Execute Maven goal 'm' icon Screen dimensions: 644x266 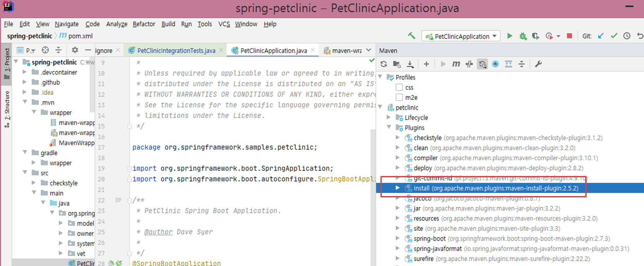[456, 64]
